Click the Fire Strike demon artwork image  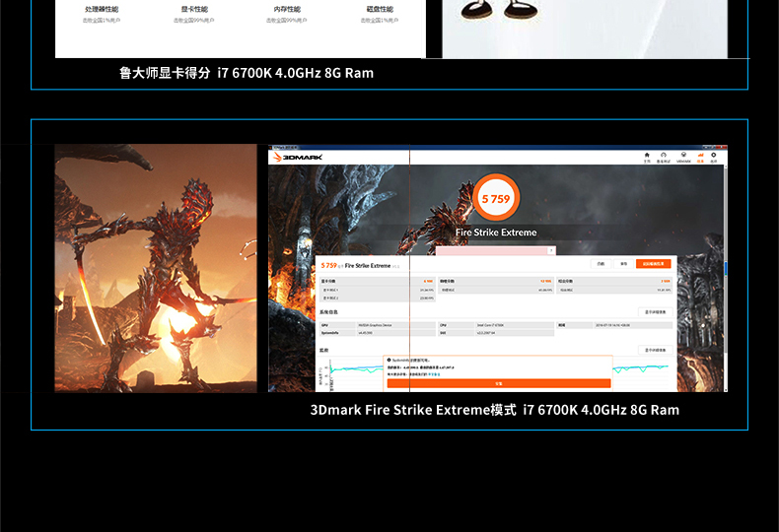pyautogui.click(x=156, y=268)
